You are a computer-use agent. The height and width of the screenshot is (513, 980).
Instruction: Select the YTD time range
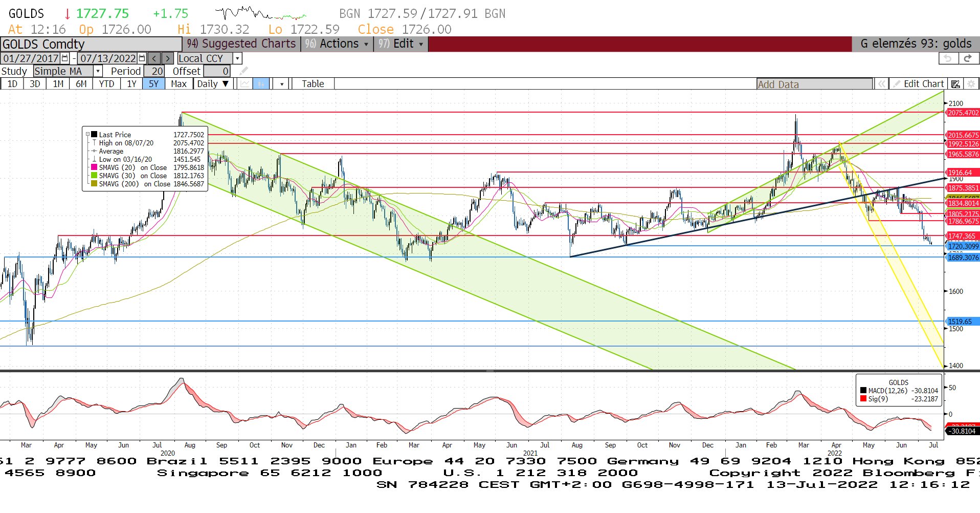106,84
